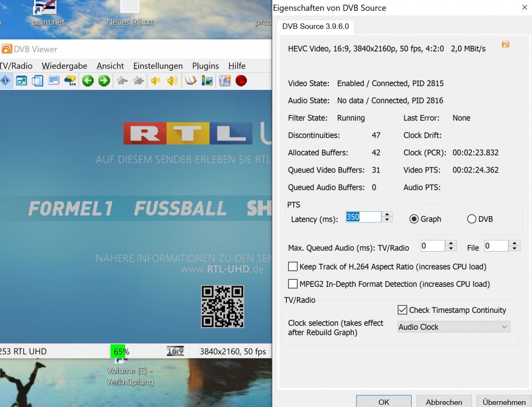Uncheck Check Timestamp Continuity
The image size is (532, 407).
point(402,310)
